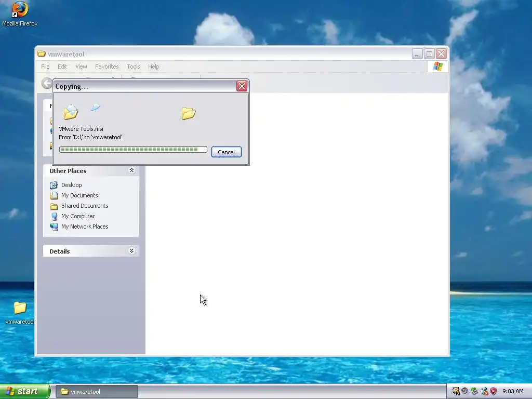Click the vmwaretool taskbar button
The height and width of the screenshot is (399, 532).
(97, 392)
